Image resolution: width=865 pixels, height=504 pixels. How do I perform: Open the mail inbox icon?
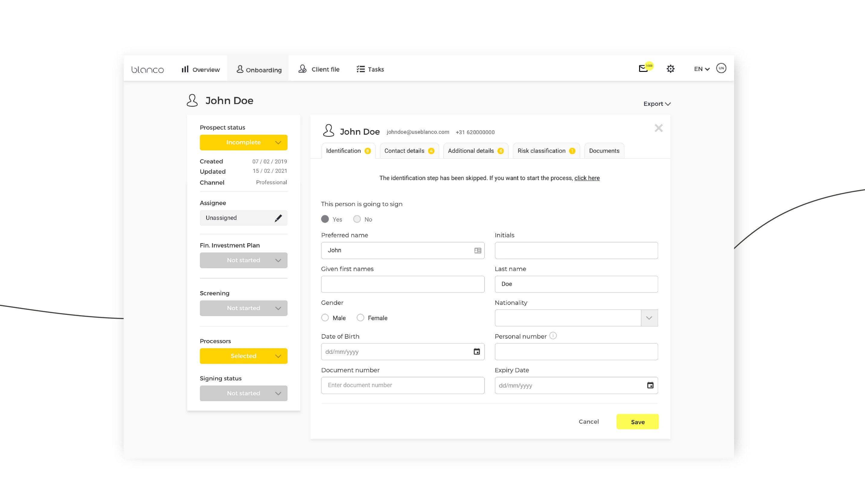coord(643,69)
